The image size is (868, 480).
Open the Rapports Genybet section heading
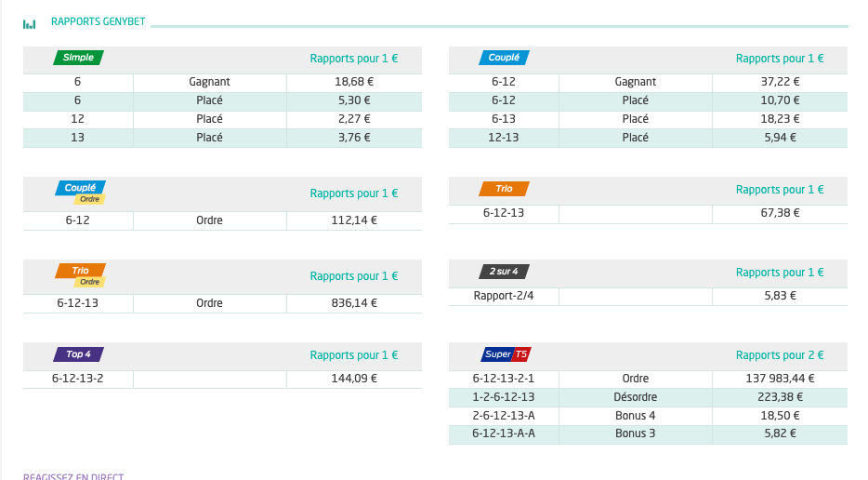98,21
